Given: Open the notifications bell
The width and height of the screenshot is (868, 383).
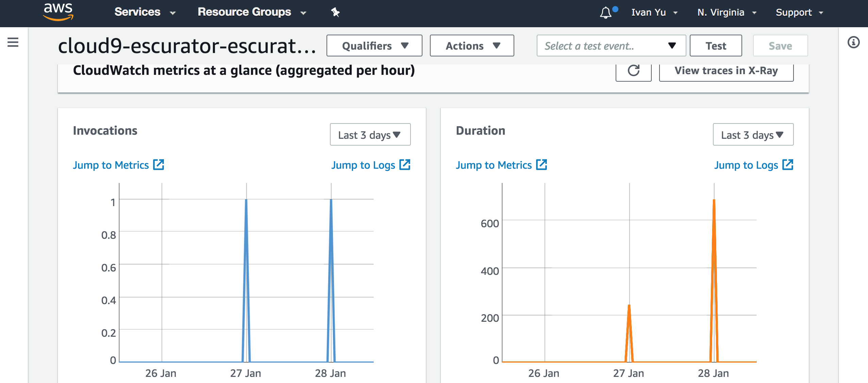Looking at the screenshot, I should click(x=606, y=13).
